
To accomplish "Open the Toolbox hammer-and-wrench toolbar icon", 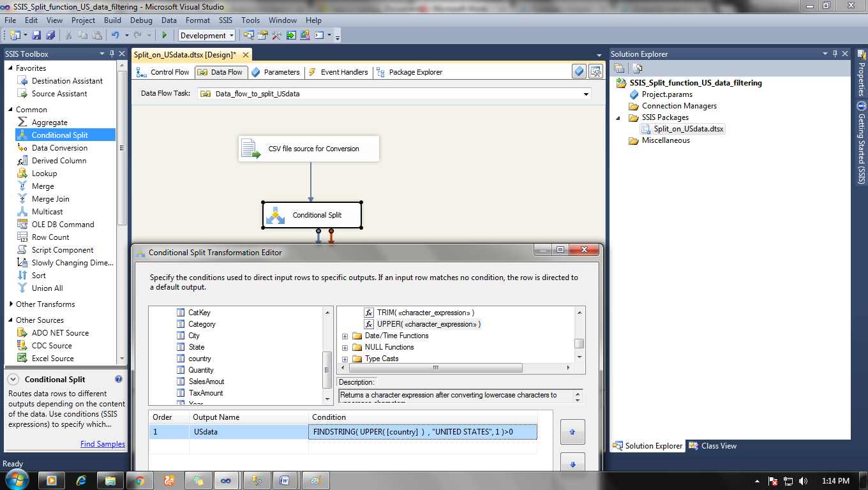I will 277,35.
